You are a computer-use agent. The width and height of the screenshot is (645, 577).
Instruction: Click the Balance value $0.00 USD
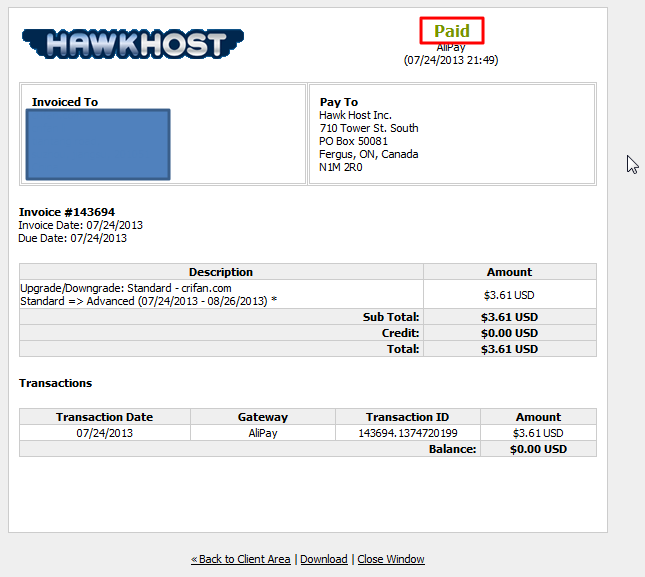(x=538, y=449)
